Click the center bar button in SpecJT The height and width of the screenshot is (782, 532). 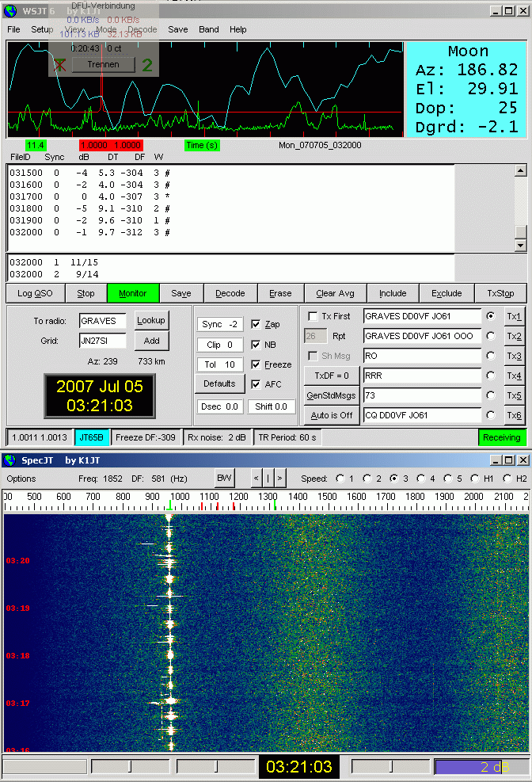coord(268,479)
